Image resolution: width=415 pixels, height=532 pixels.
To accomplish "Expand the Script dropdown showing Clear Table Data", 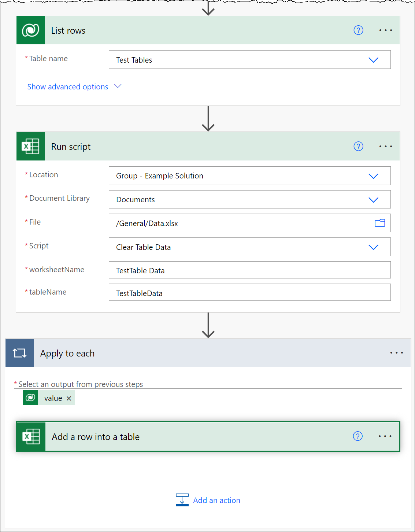I will click(x=373, y=247).
